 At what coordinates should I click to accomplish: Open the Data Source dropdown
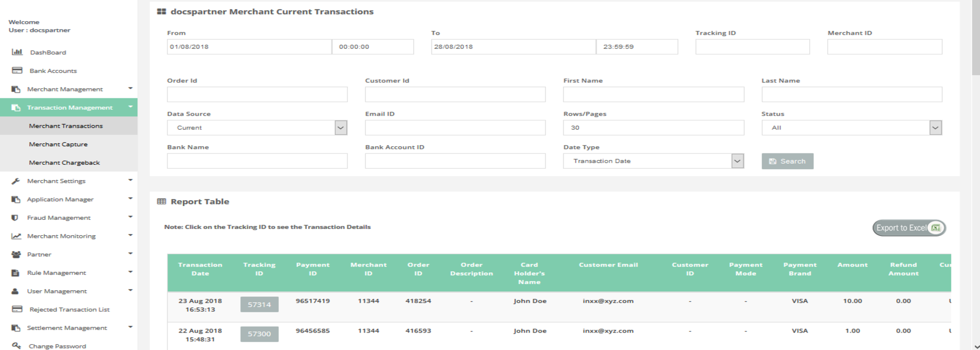tap(340, 128)
